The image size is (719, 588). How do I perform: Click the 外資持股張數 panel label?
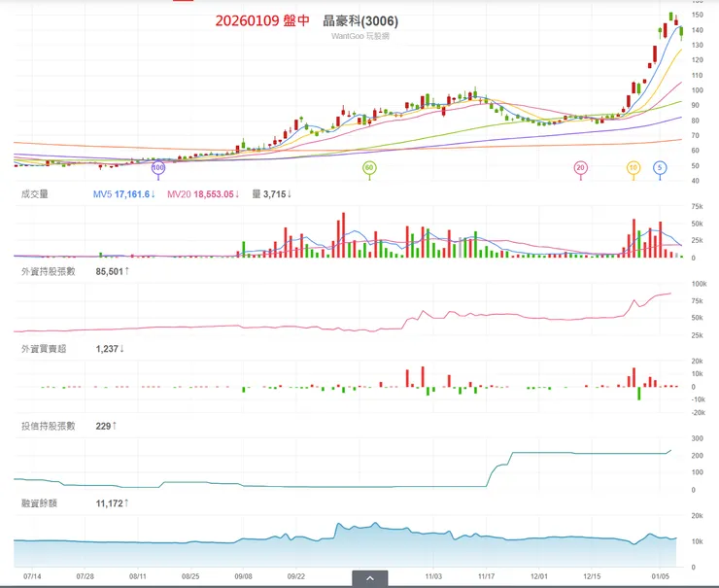coord(49,271)
